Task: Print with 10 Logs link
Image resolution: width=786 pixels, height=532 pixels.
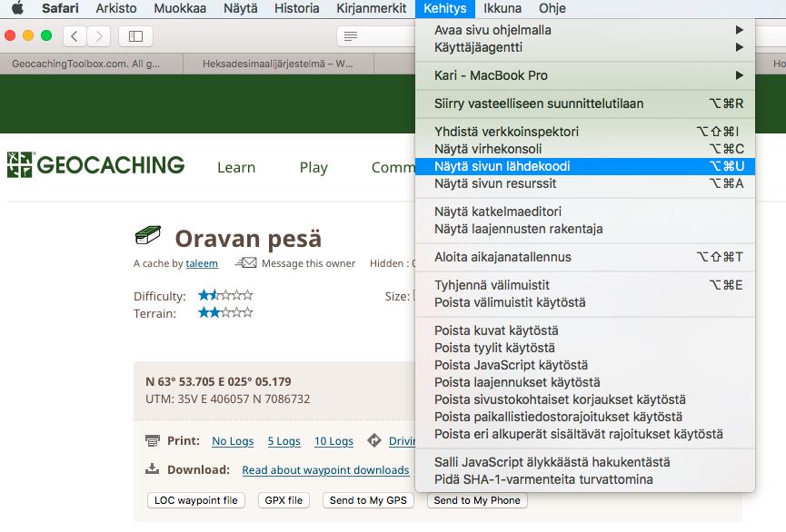Action: (x=333, y=441)
